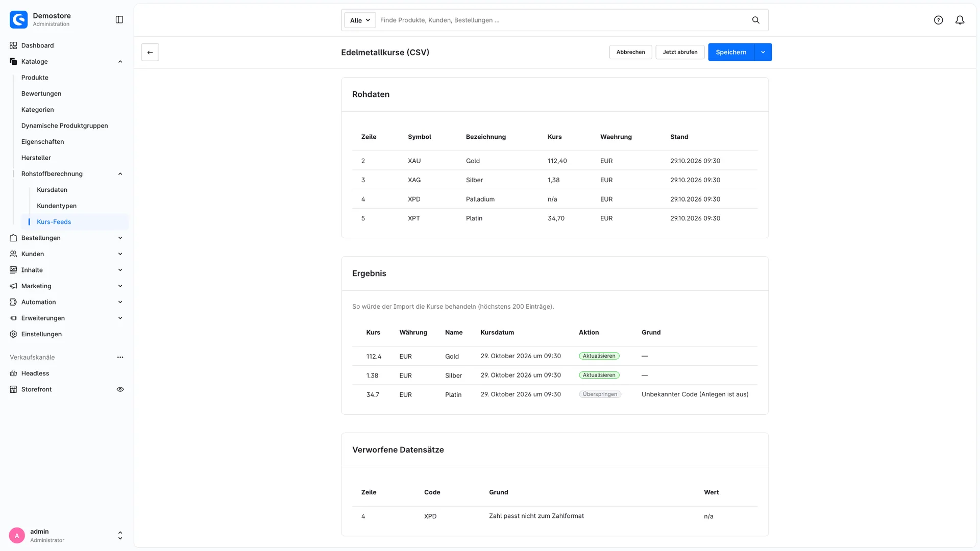
Task: Collapse the Kataloge menu chevron
Action: click(x=120, y=62)
